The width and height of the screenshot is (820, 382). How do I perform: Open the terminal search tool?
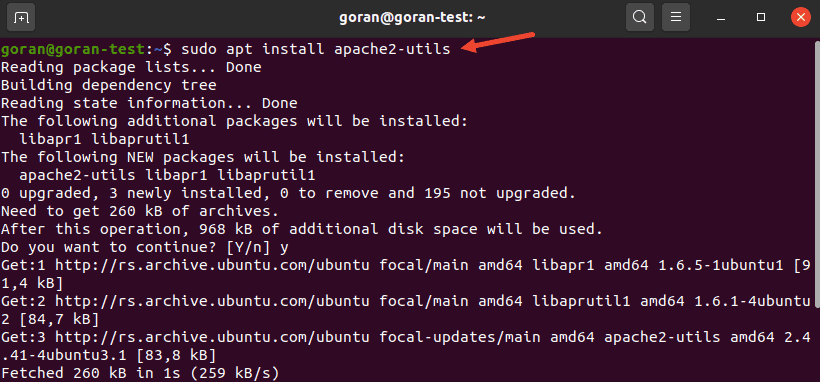(640, 17)
